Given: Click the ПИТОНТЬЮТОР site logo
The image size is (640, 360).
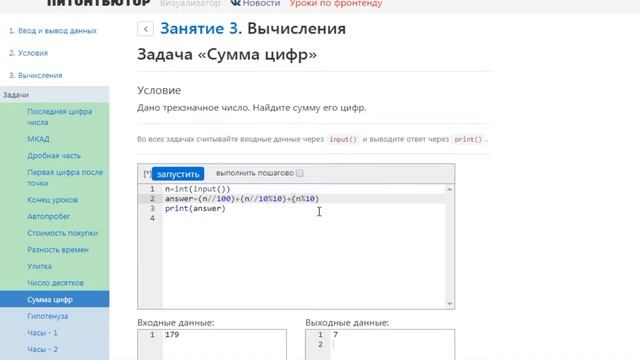Looking at the screenshot, I should point(99,3).
